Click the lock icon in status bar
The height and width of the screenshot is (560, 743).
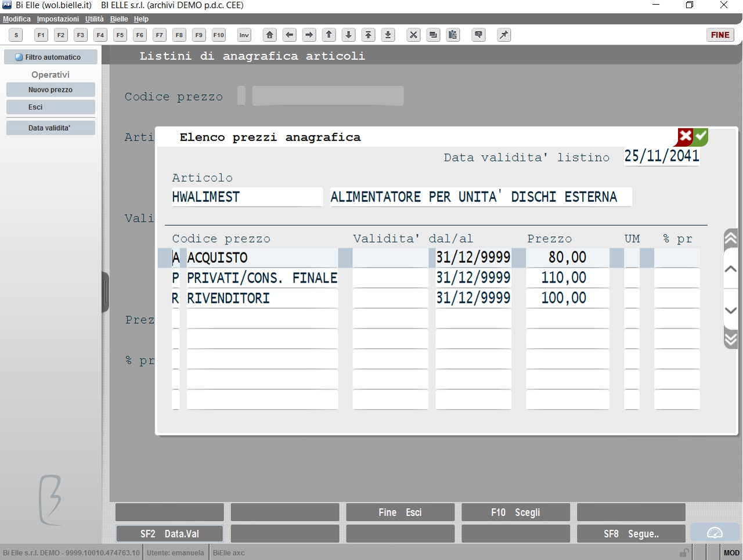[684, 552]
